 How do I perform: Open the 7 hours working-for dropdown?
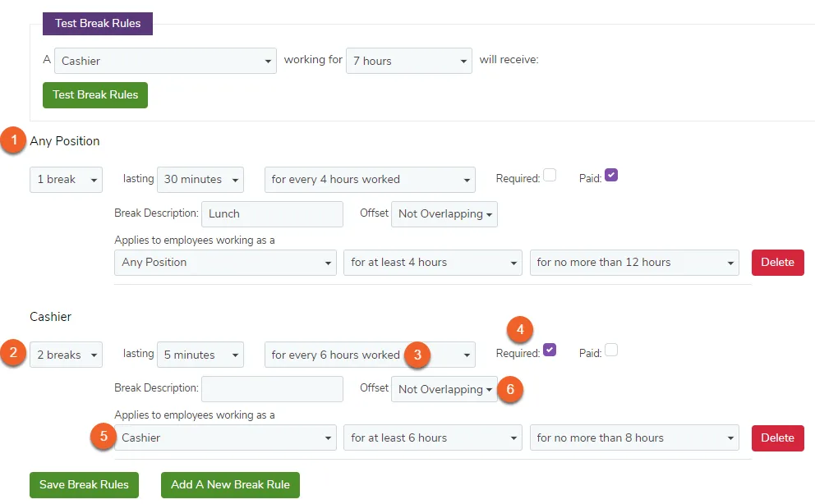pyautogui.click(x=409, y=61)
